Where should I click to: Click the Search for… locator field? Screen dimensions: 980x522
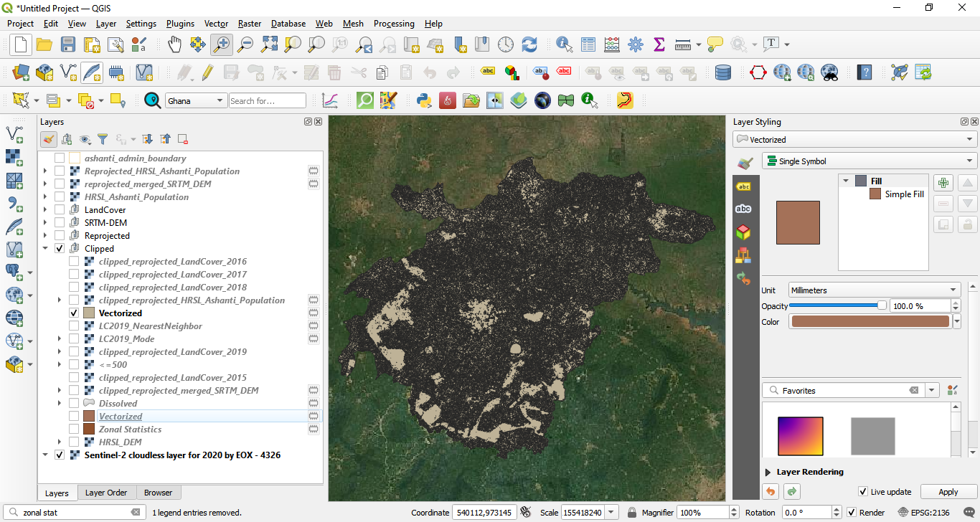click(268, 101)
